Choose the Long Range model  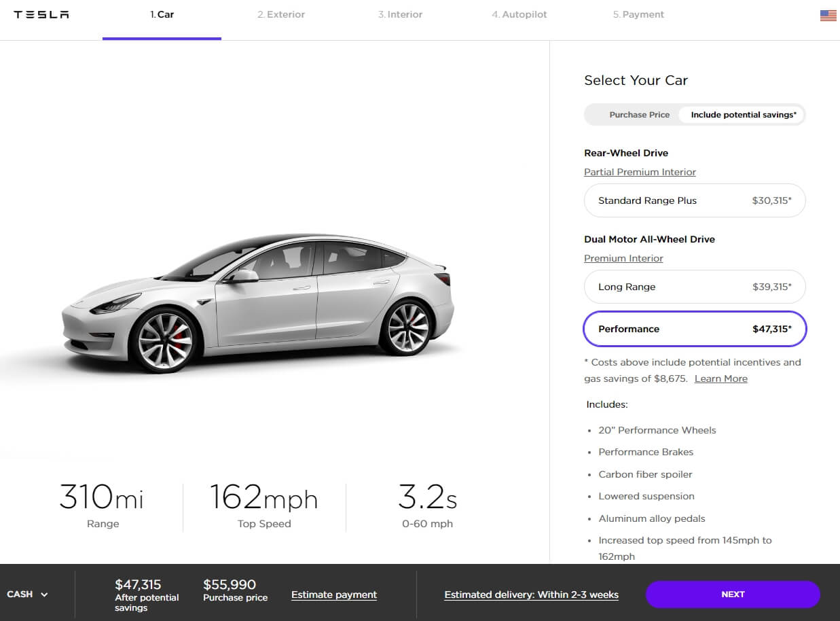point(695,287)
